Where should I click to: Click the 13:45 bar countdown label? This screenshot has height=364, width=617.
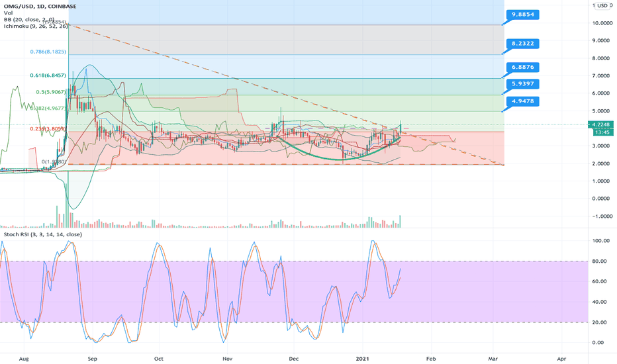(602, 132)
